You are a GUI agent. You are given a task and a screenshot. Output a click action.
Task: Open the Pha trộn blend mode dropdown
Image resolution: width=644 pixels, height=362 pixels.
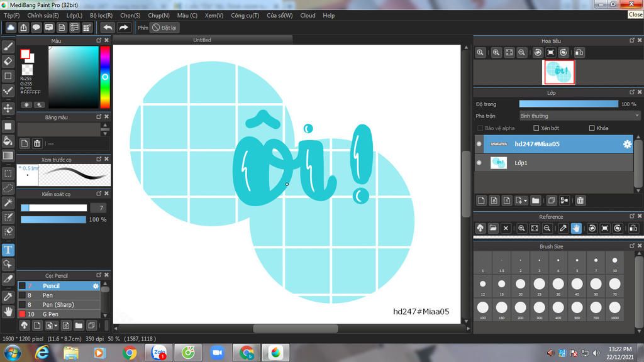(x=579, y=116)
